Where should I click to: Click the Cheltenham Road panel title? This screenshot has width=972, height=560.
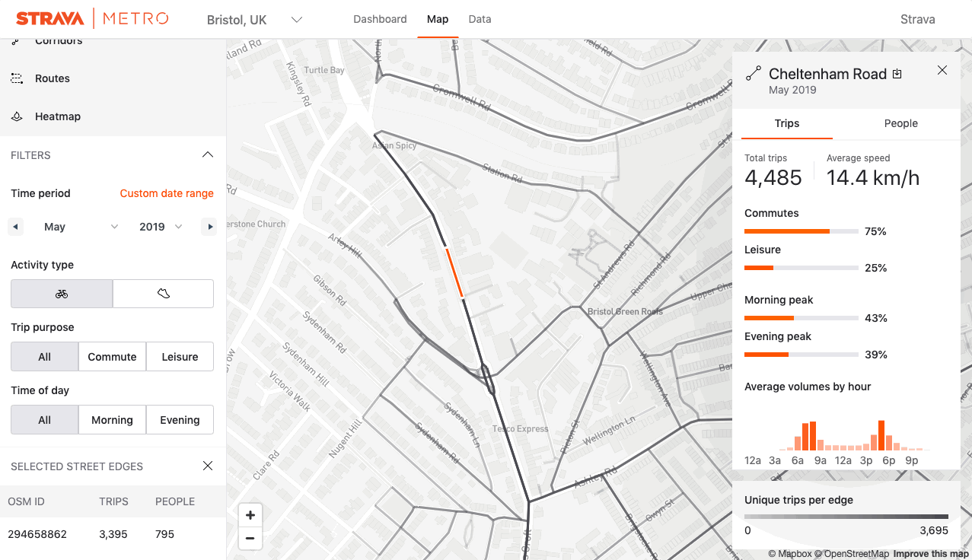828,74
